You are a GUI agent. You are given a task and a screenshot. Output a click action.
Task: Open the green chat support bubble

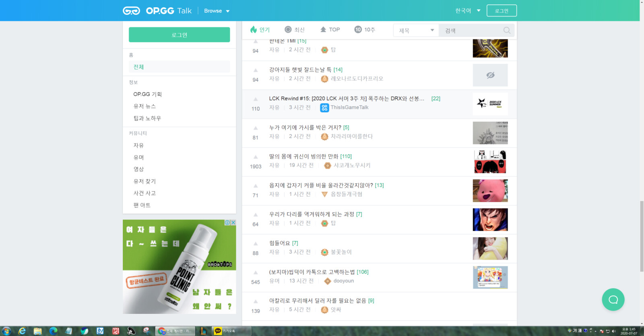[x=613, y=299]
